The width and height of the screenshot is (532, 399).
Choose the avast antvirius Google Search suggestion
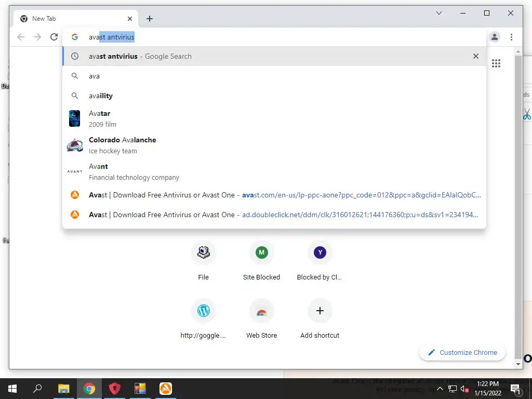point(274,56)
